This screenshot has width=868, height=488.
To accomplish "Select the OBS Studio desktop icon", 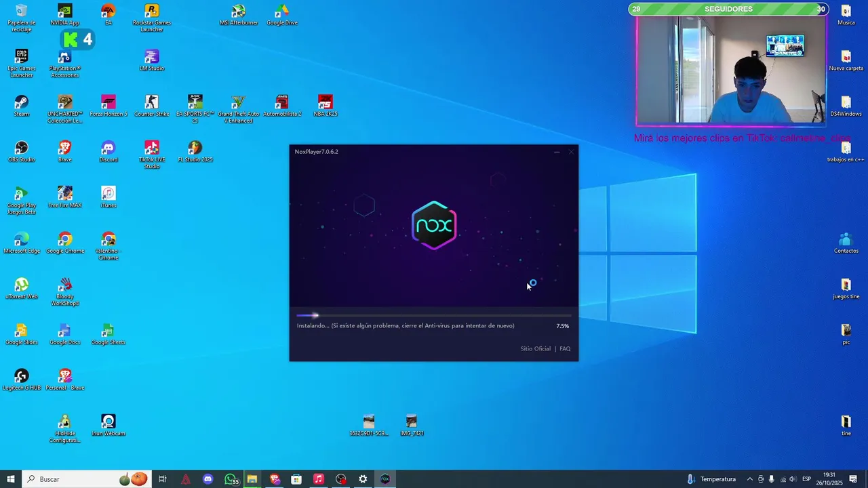I will click(x=22, y=152).
